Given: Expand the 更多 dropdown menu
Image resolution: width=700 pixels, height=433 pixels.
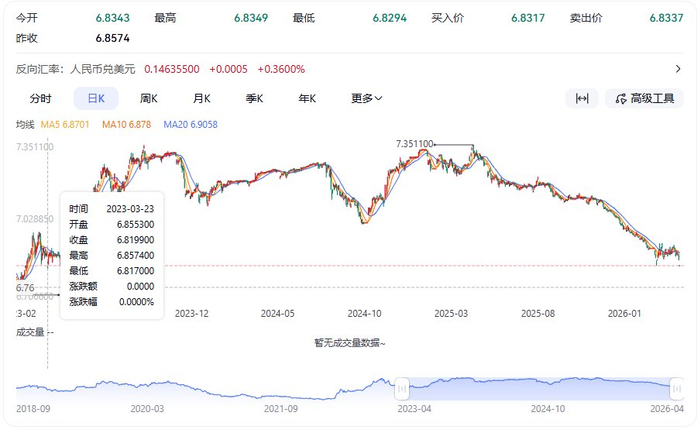Looking at the screenshot, I should point(367,98).
